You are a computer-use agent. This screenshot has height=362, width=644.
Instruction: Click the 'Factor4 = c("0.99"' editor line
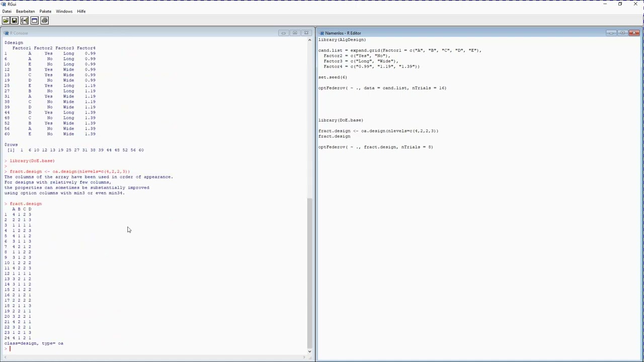pos(371,66)
